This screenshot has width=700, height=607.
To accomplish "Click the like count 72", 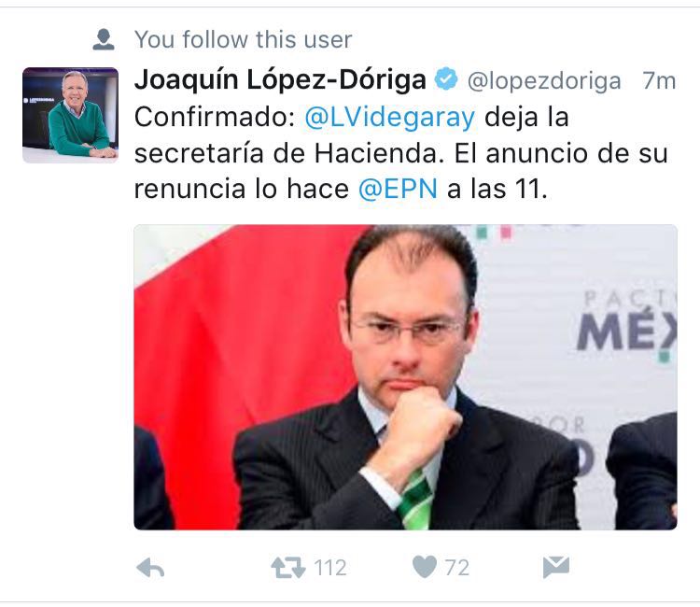I will pos(457,568).
